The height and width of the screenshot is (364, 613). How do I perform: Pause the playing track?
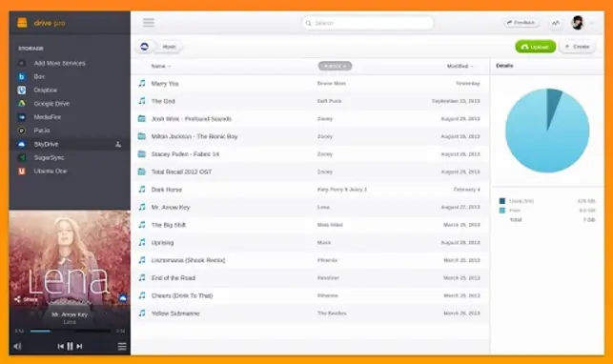70,346
